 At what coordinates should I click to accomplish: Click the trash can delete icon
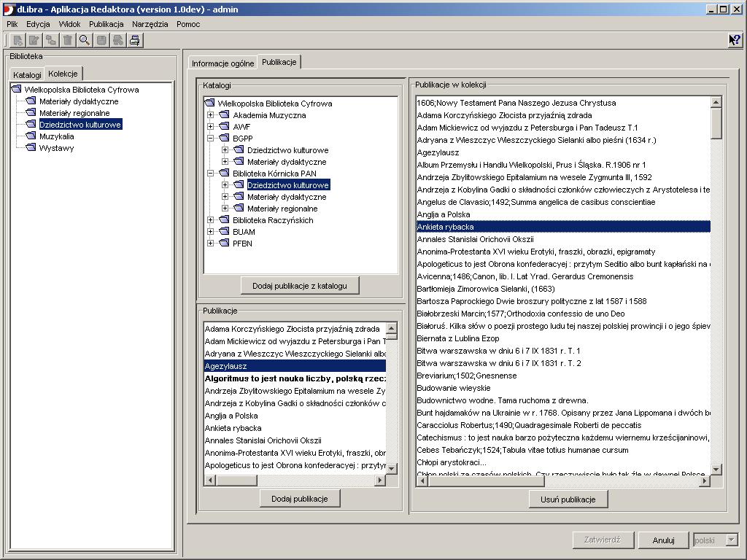(68, 41)
